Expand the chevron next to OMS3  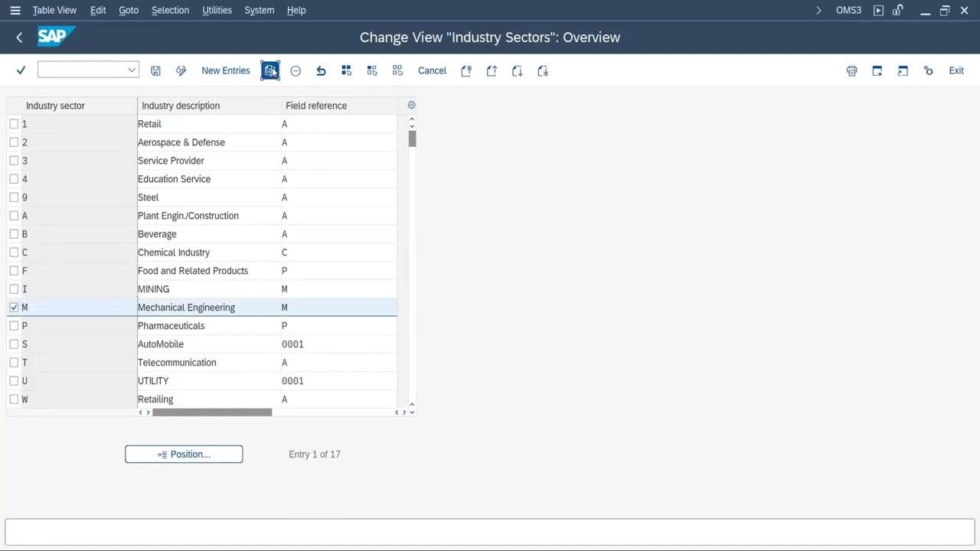(818, 10)
